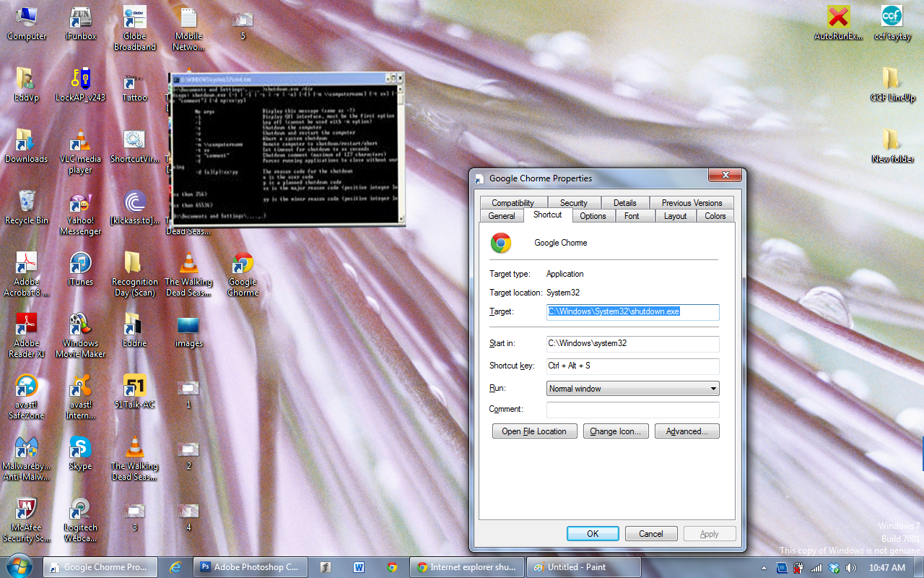
Task: Click the Comment text field
Action: click(633, 410)
